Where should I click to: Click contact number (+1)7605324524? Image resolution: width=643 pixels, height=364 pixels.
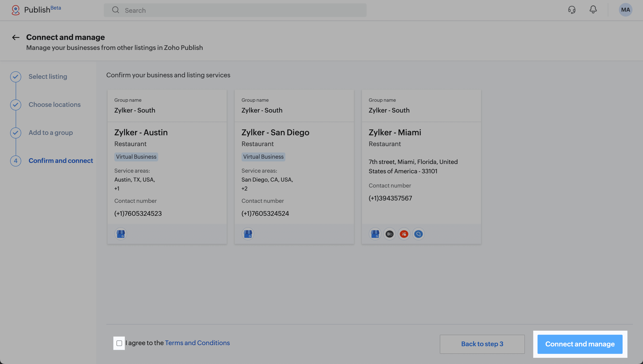265,213
